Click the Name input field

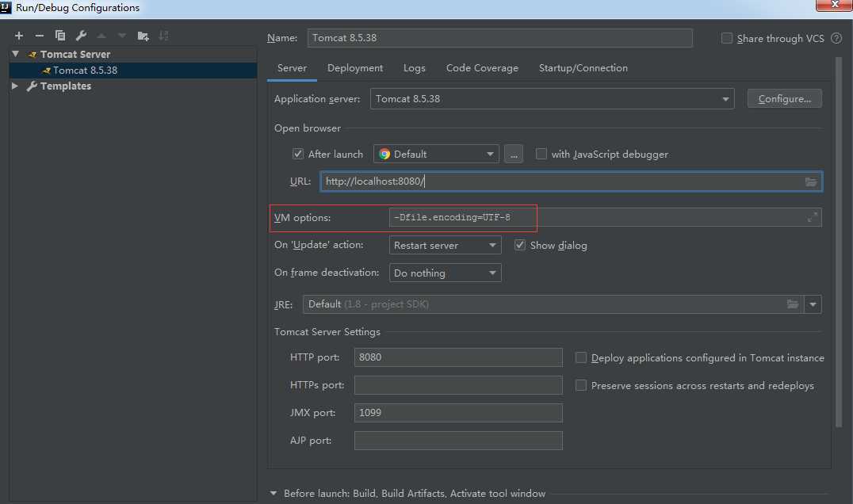[x=500, y=38]
